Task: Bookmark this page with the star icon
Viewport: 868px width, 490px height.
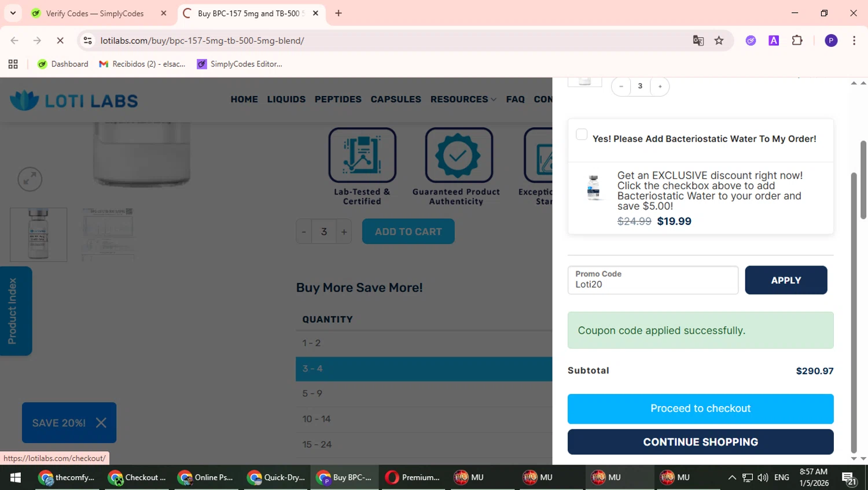Action: [x=719, y=40]
